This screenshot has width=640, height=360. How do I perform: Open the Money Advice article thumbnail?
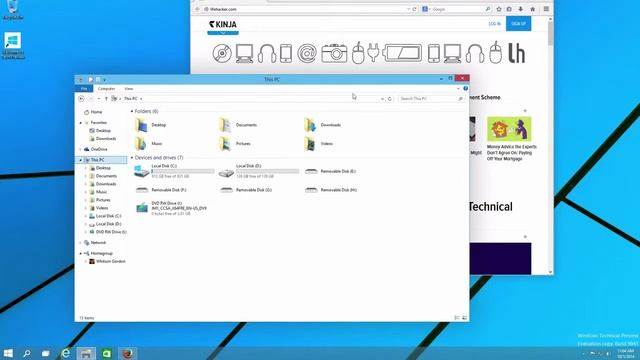[x=509, y=129]
